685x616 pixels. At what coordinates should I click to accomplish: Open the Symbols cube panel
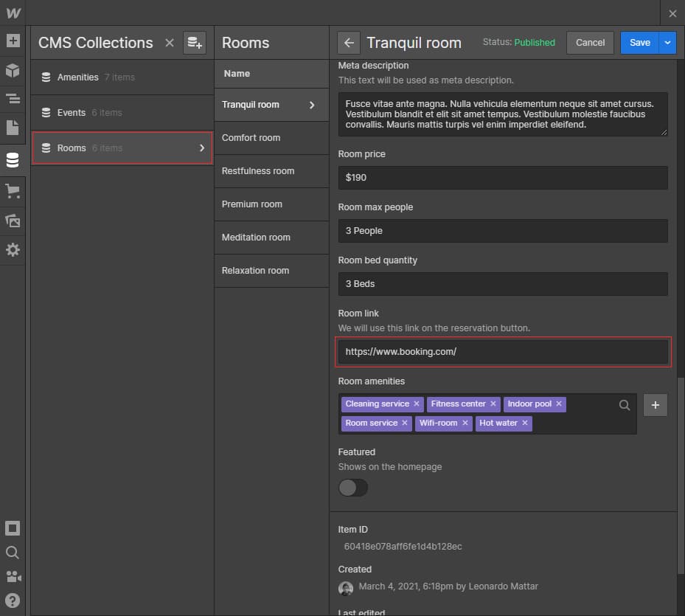click(13, 70)
